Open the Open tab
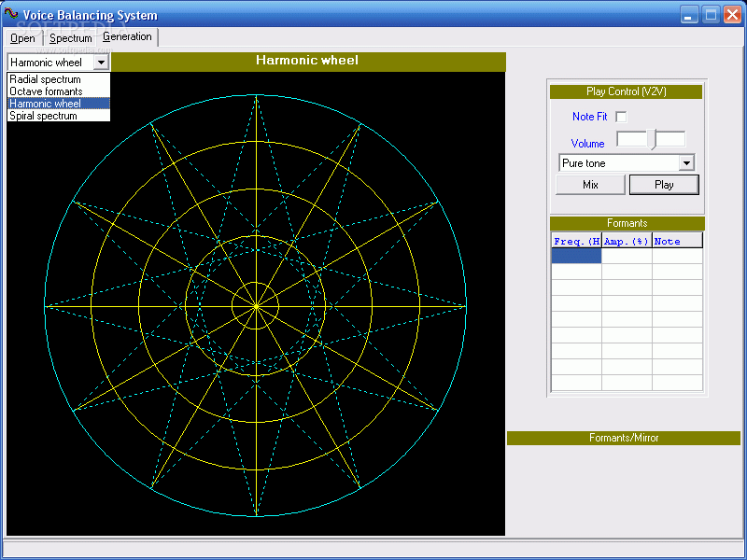 tap(22, 38)
